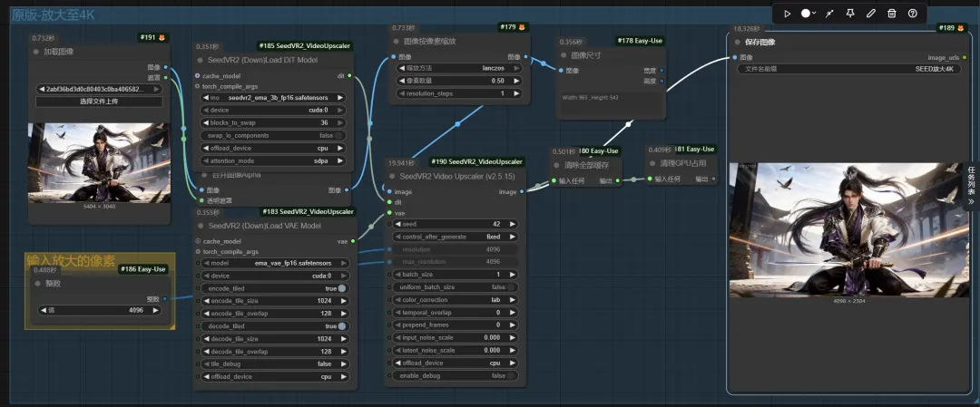Image resolution: width=980 pixels, height=407 pixels.
Task: Click the input image thumbnail in 加载图像
Action: point(99,162)
